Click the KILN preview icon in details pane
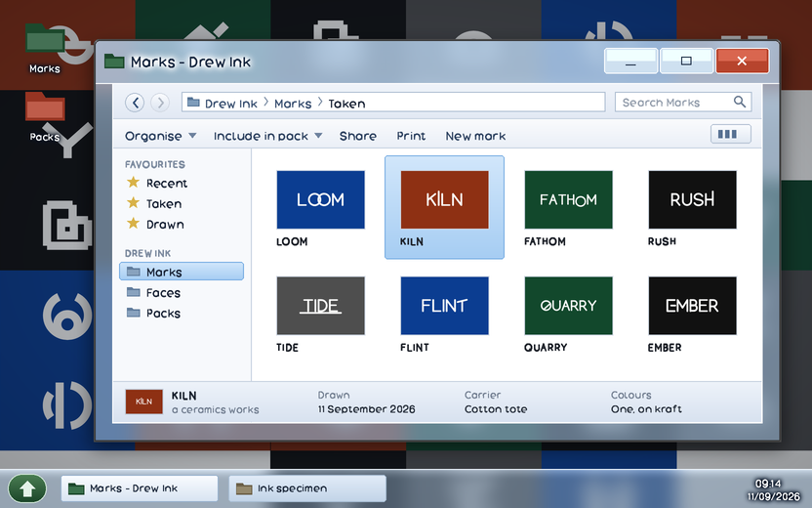 coord(144,402)
